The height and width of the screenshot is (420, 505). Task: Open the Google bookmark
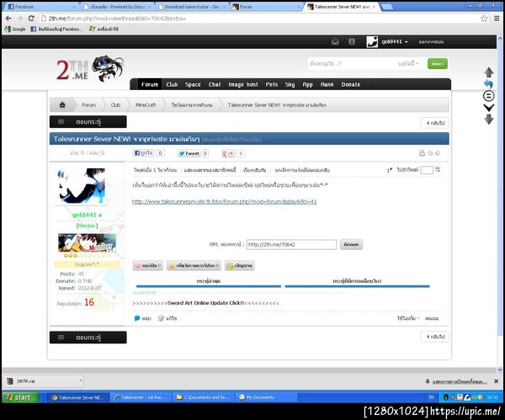coord(15,29)
